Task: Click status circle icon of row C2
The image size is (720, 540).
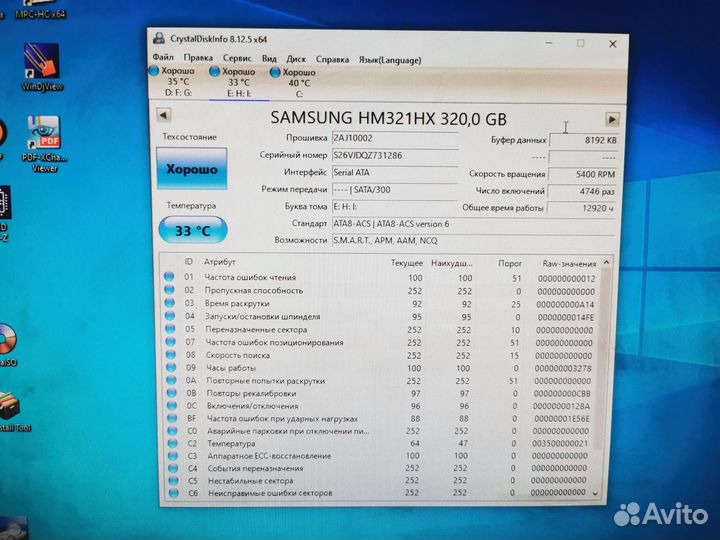Action: tap(173, 443)
